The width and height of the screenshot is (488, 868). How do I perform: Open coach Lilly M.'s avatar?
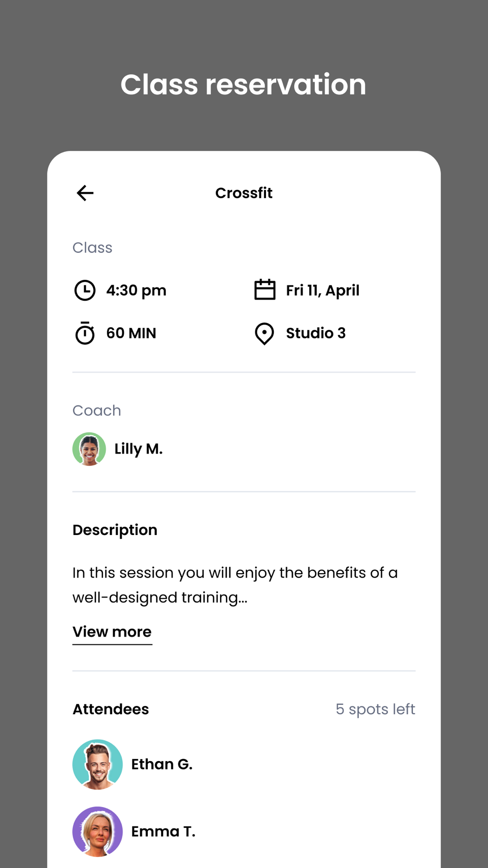[89, 449]
